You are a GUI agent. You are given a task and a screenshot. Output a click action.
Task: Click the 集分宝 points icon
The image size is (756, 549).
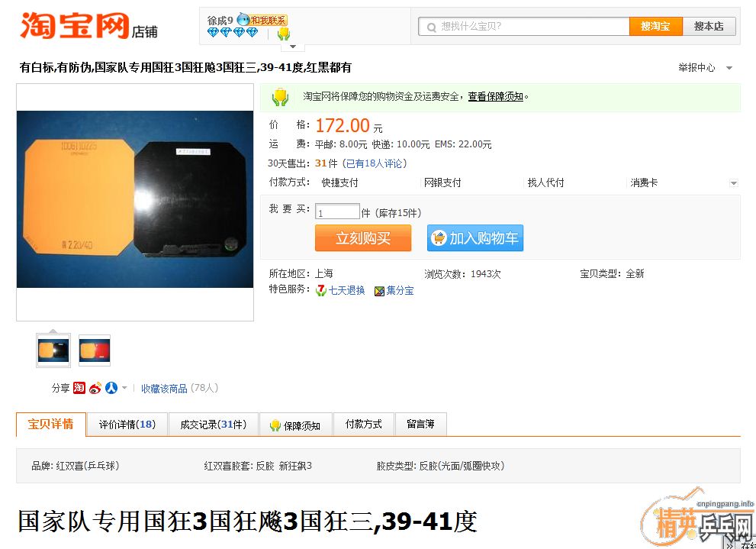pos(380,291)
